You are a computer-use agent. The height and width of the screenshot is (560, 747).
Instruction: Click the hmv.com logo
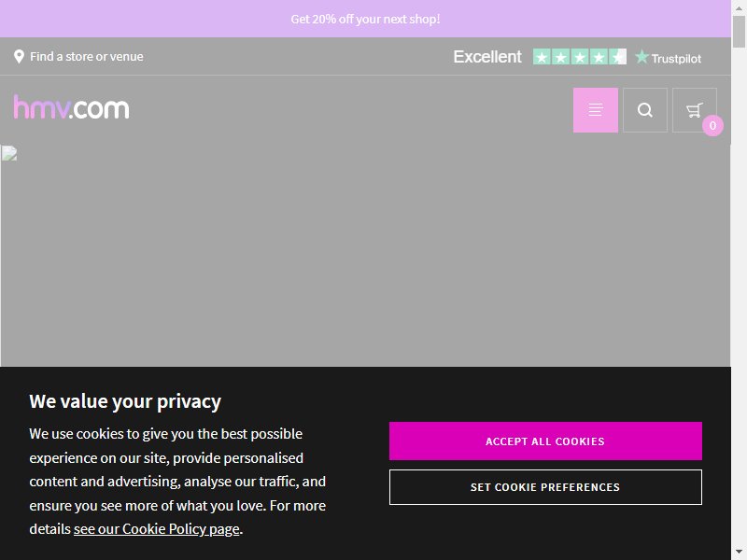pyautogui.click(x=72, y=107)
